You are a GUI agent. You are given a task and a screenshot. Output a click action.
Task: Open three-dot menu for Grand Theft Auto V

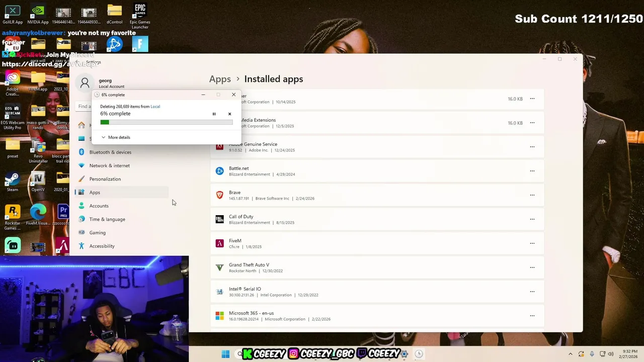(x=532, y=267)
